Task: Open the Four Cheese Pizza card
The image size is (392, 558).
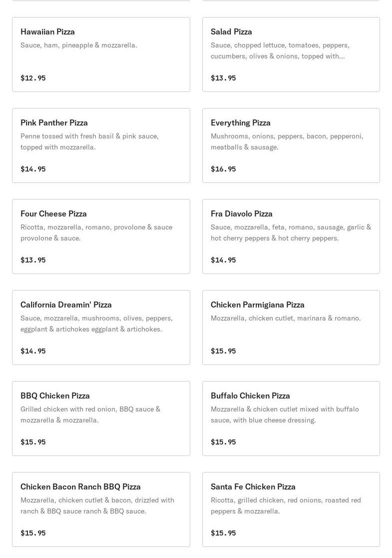Action: [101, 236]
